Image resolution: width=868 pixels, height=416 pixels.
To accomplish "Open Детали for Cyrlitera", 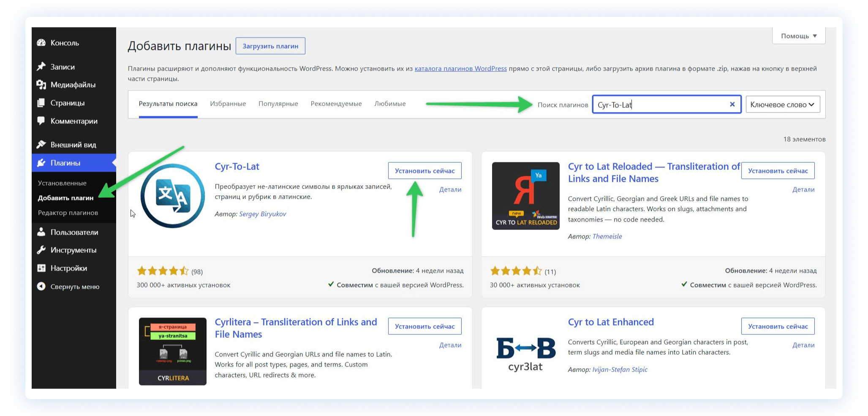I will (450, 345).
